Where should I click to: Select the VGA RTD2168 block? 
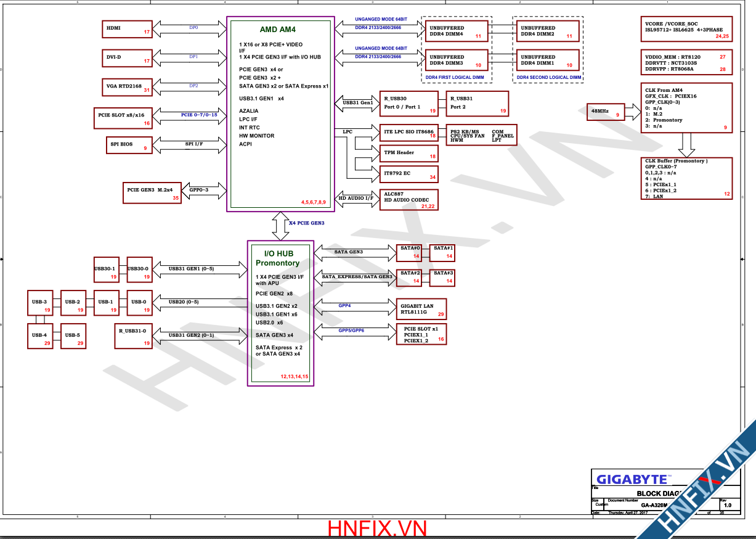click(127, 86)
